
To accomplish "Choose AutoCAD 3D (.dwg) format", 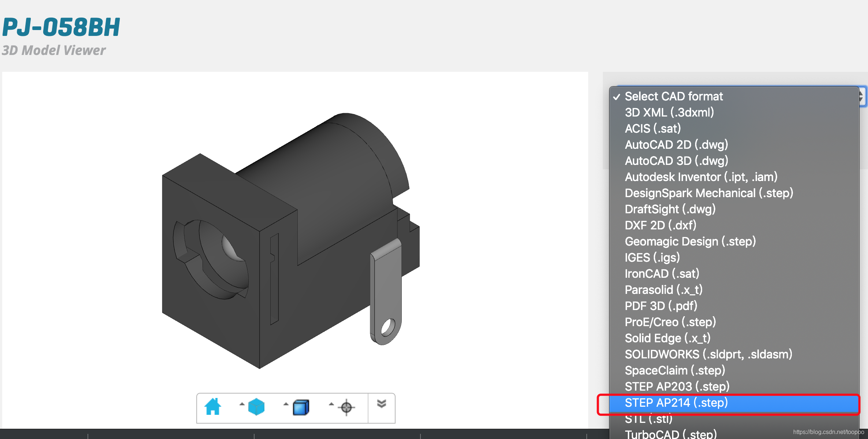I will [676, 161].
